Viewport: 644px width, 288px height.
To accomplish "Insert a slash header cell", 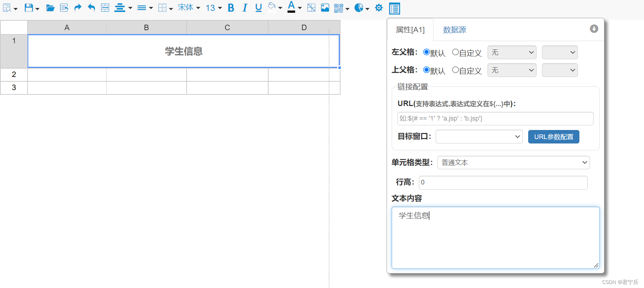I will click(x=311, y=8).
